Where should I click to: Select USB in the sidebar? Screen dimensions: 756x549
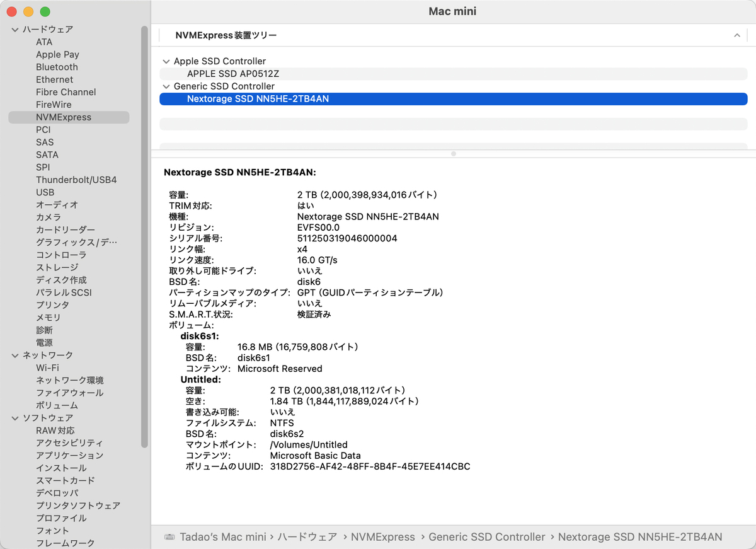pyautogui.click(x=45, y=193)
